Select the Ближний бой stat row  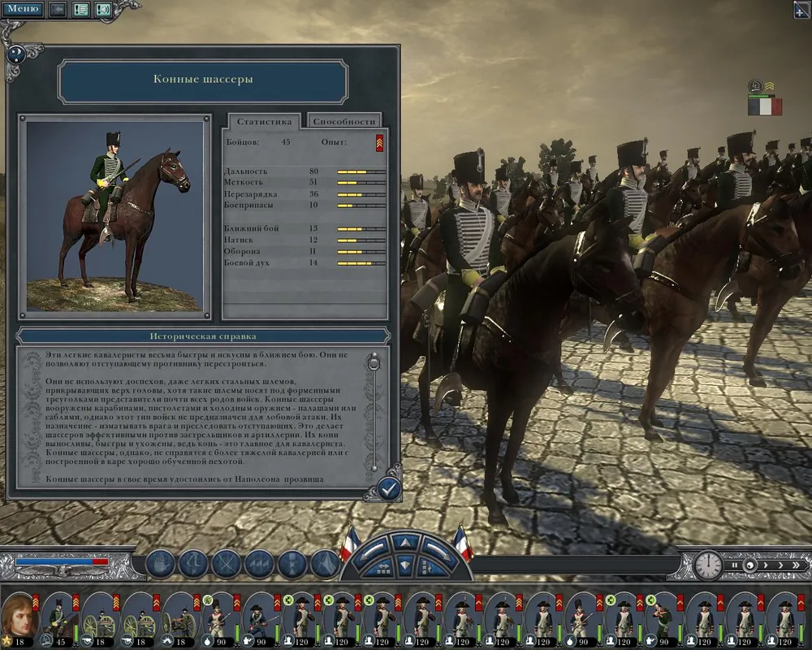(x=304, y=228)
